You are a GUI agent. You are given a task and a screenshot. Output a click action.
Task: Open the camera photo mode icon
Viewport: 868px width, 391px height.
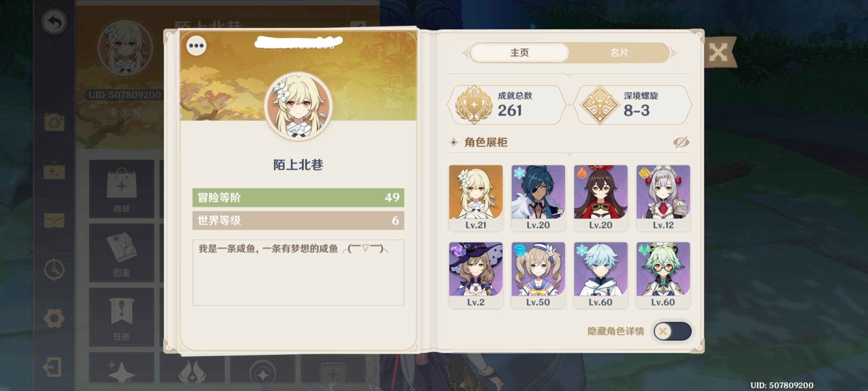coord(54,122)
